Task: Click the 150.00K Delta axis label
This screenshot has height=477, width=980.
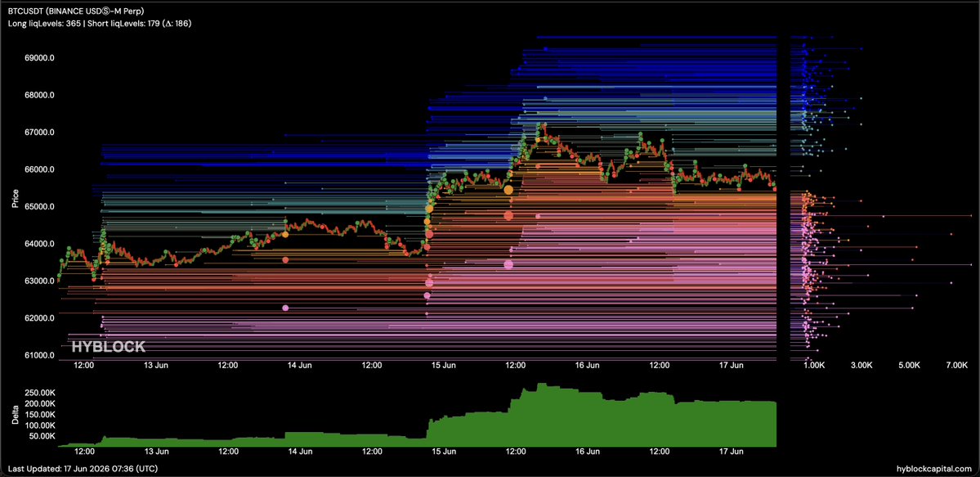Action: coord(40,414)
